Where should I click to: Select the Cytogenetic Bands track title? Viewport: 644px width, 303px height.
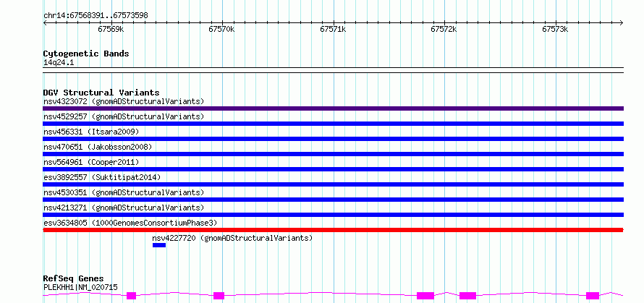[x=86, y=54]
